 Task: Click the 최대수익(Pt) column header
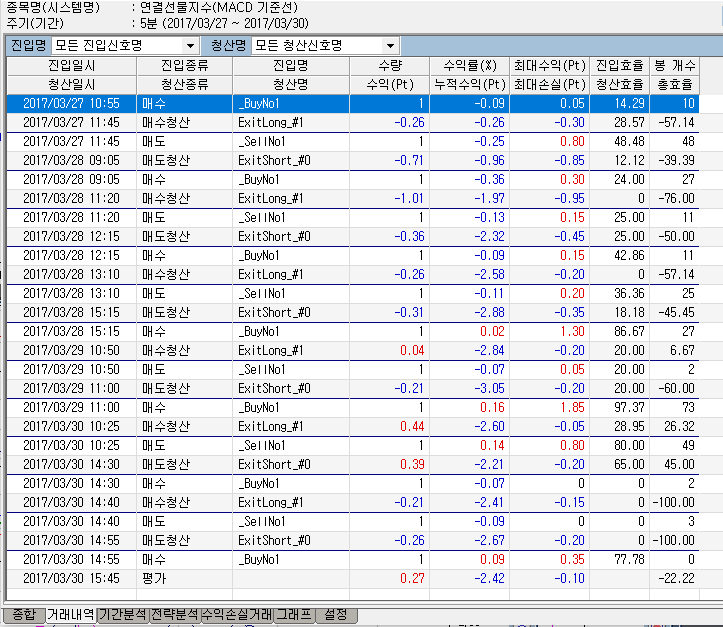[550, 66]
